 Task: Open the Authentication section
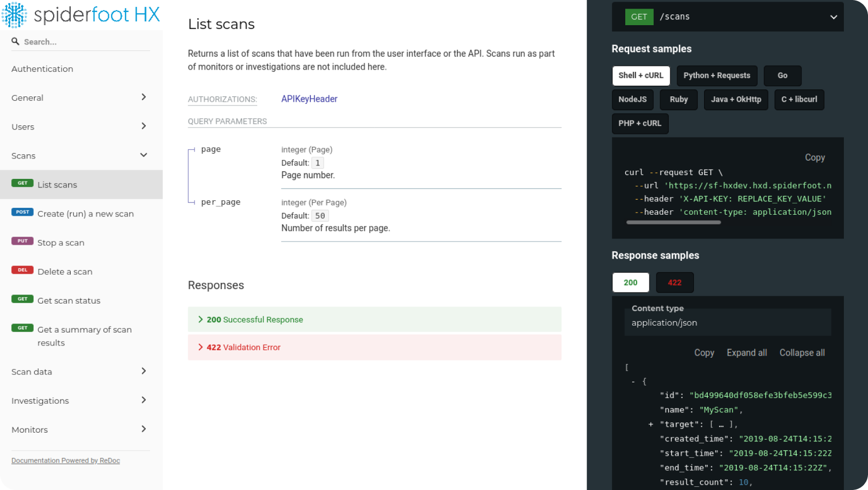pos(42,69)
